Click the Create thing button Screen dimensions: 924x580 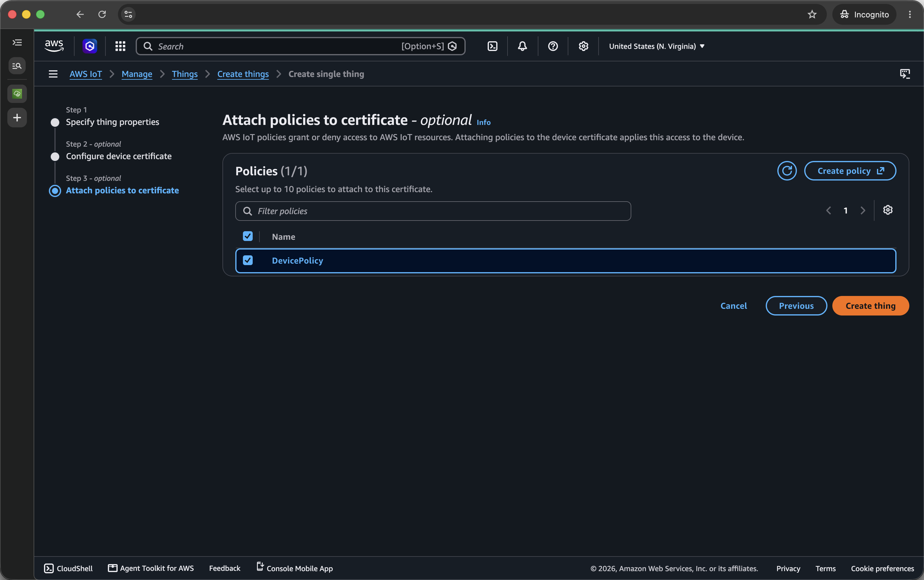pos(870,306)
